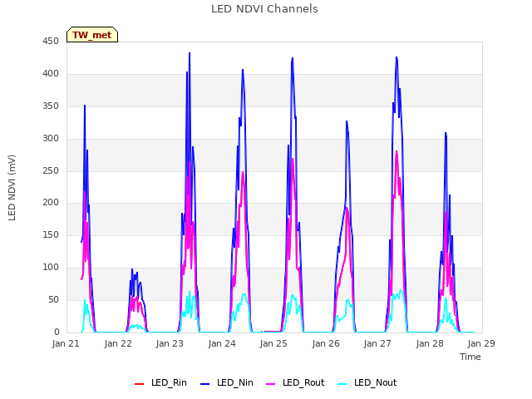Image resolution: width=532 pixels, height=399 pixels.
Task: Click the 300 y-axis tick label
Action: point(51,139)
